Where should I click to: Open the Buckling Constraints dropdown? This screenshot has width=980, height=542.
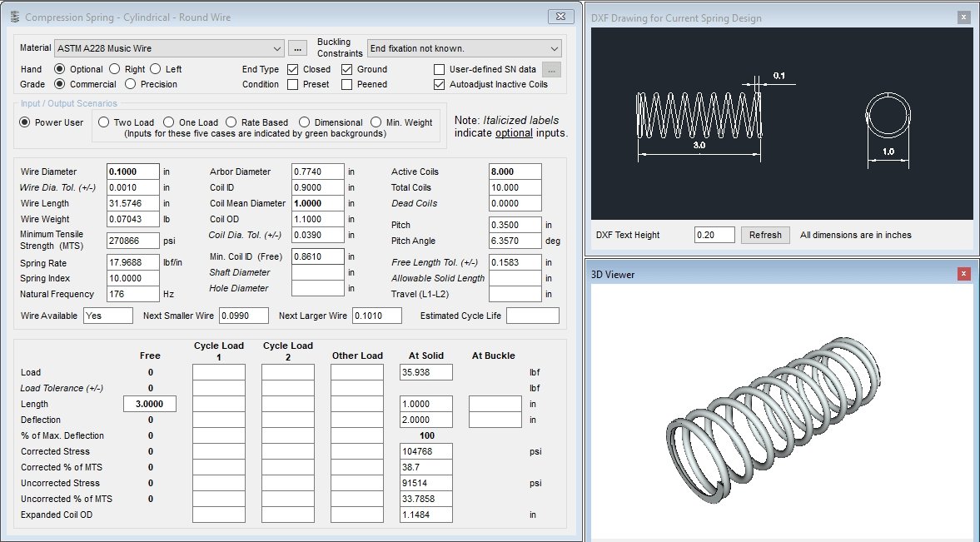[555, 48]
